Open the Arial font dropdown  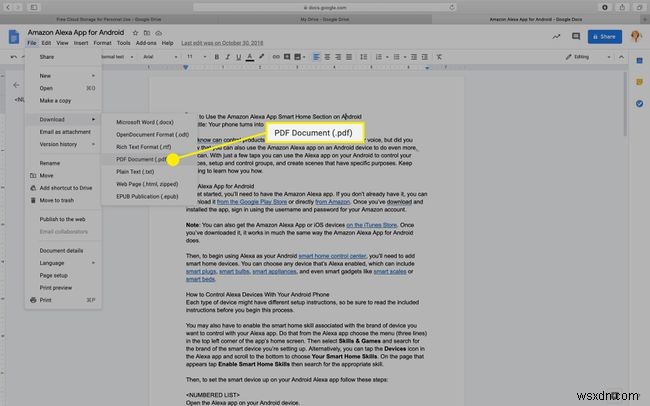coord(150,57)
